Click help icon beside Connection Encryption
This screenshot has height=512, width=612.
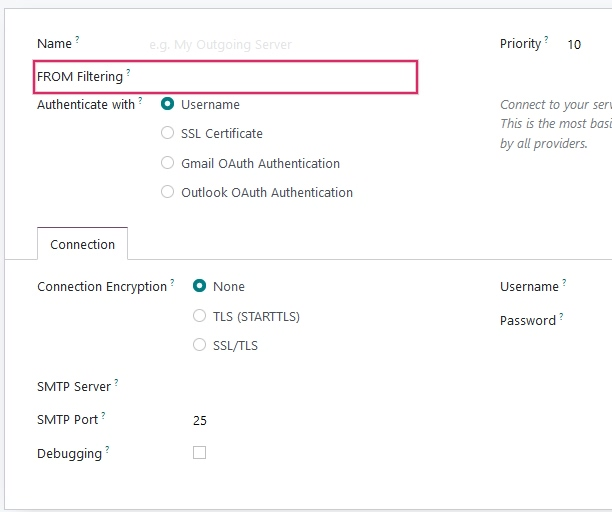(172, 283)
